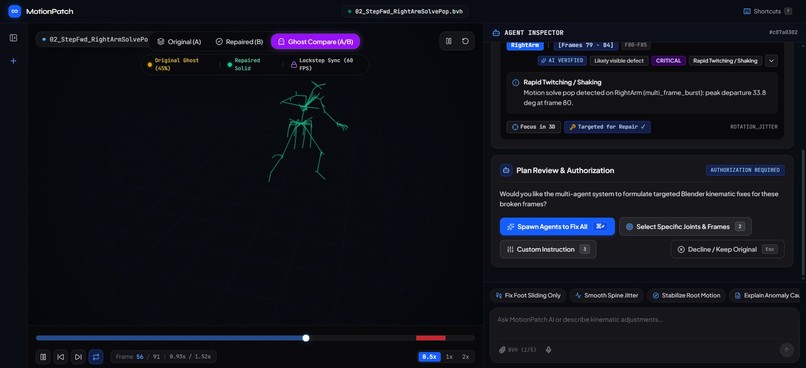806x368 pixels.
Task: Focus the Ask MotionPatch AI input
Action: (645, 320)
